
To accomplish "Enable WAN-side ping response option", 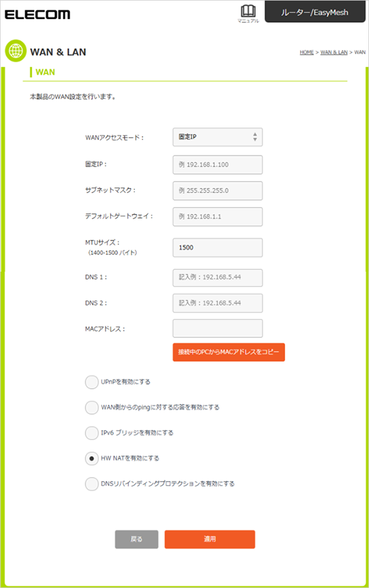I will point(92,407).
